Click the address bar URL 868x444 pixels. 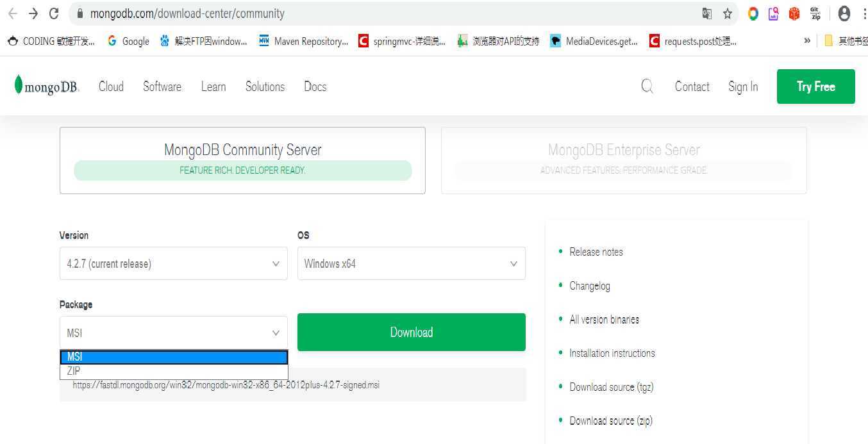(187, 13)
